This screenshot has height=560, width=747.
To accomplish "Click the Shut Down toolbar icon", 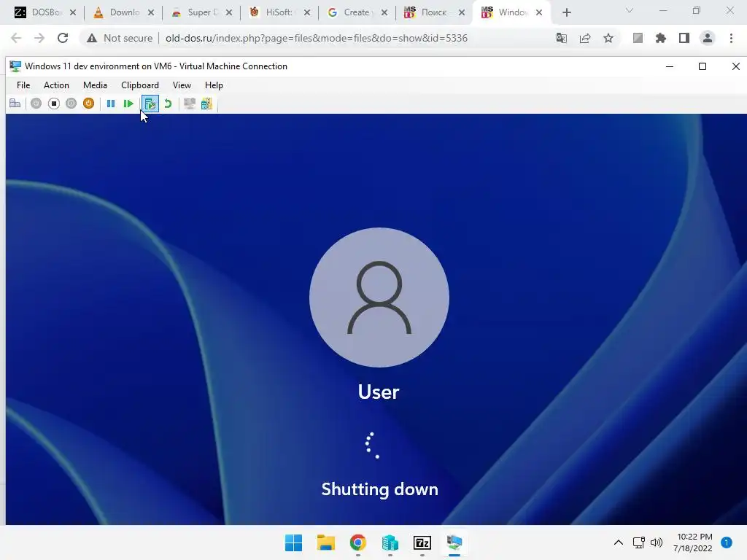I will point(71,104).
